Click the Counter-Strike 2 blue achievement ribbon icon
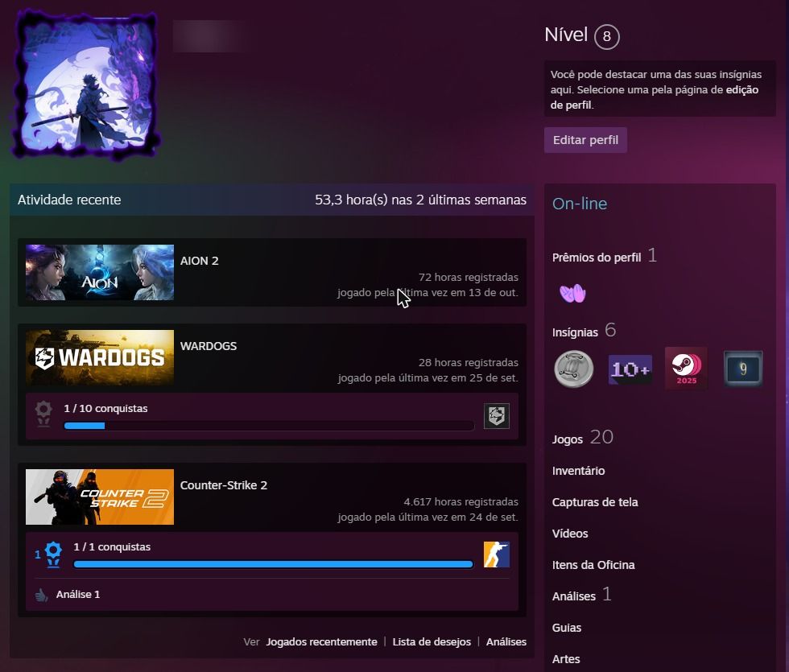789x672 pixels. tap(53, 555)
